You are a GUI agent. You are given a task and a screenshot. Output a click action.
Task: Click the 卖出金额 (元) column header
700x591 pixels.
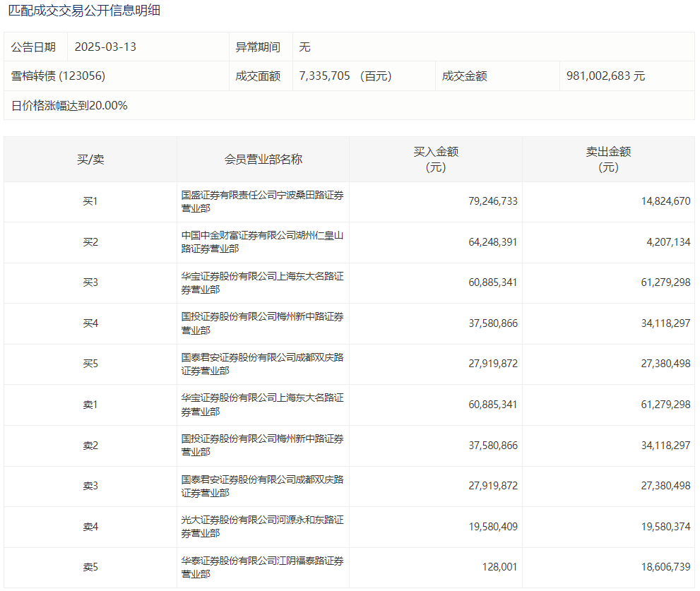coord(608,160)
